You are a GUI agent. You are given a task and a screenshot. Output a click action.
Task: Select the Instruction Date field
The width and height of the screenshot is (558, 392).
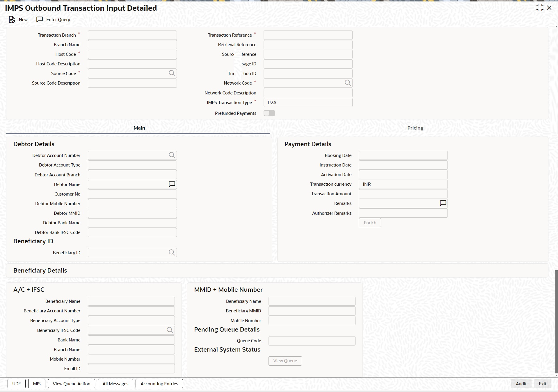point(403,165)
